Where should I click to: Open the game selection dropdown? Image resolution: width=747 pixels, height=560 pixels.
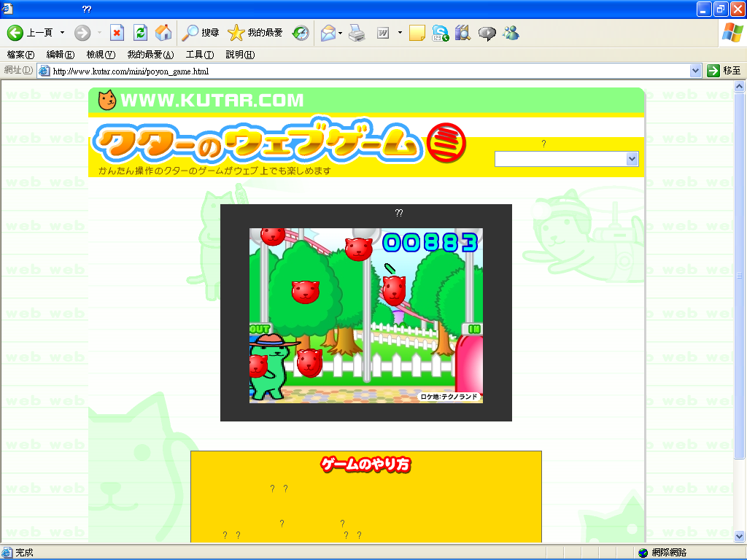[566, 159]
